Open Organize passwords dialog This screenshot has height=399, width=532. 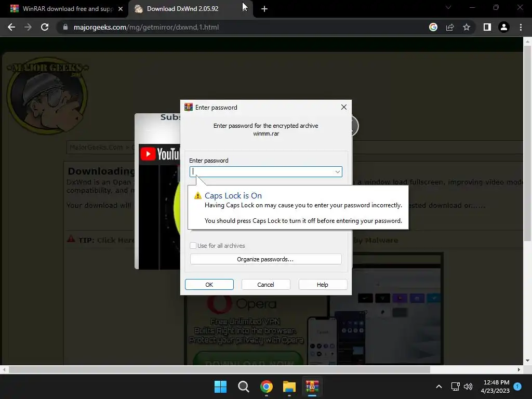265,259
